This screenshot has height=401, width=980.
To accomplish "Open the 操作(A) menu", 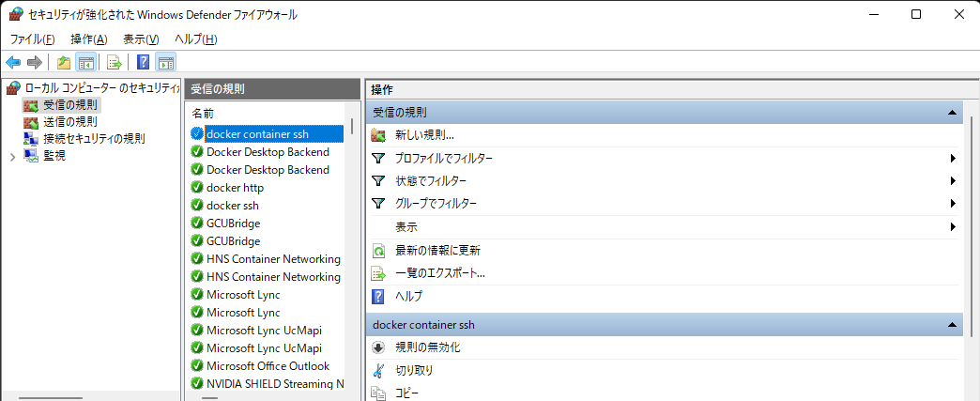I will pos(88,39).
